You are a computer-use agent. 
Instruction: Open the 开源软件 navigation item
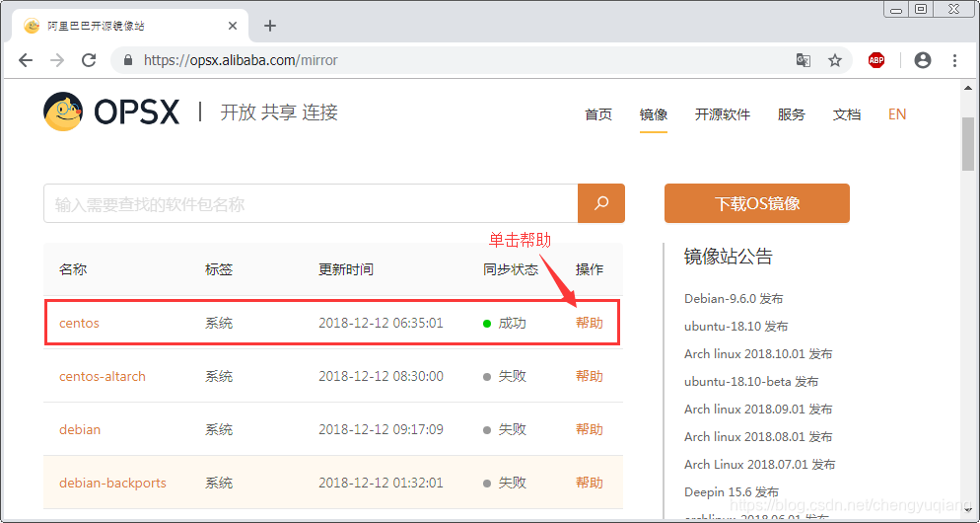coord(723,114)
